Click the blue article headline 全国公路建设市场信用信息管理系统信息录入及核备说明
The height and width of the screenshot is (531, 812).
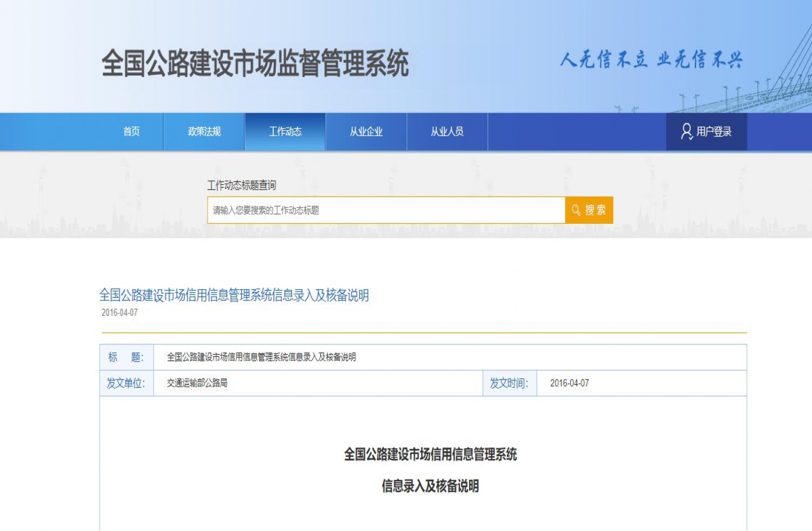[x=234, y=295]
